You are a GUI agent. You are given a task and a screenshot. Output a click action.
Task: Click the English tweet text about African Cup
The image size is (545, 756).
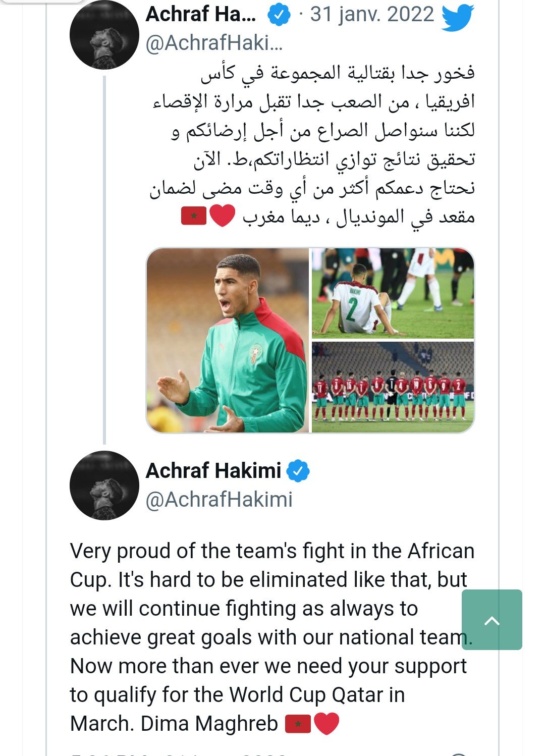tap(267, 637)
